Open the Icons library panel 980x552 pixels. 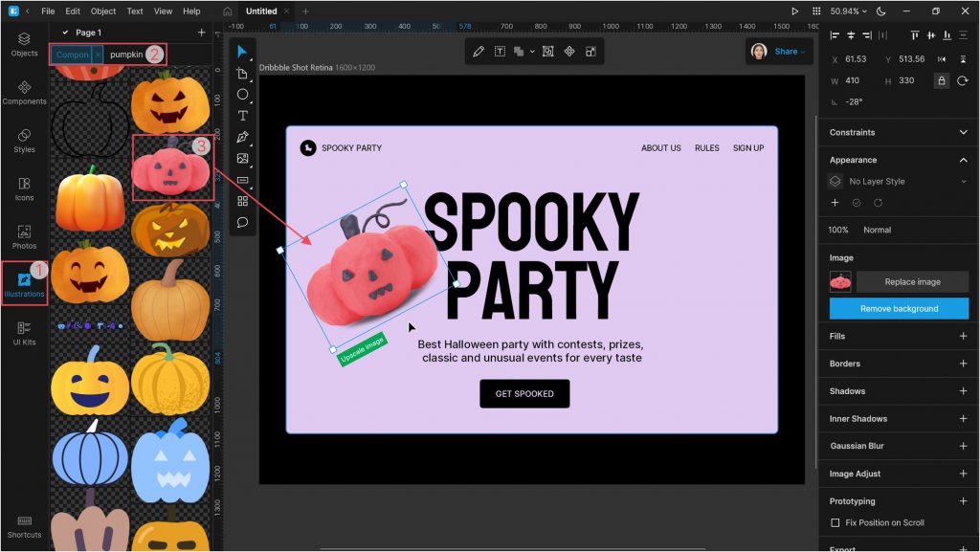coord(24,188)
